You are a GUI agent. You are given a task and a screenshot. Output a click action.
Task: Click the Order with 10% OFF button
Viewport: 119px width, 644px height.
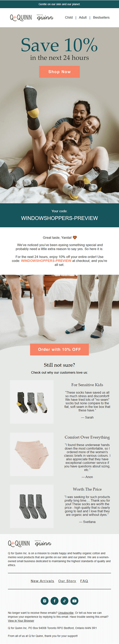(x=59, y=349)
